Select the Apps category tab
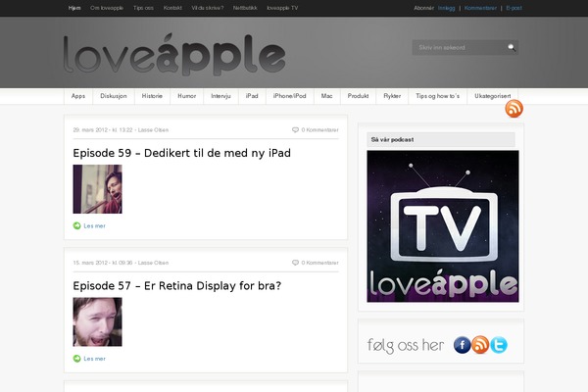This screenshot has height=392, width=588. coord(78,96)
